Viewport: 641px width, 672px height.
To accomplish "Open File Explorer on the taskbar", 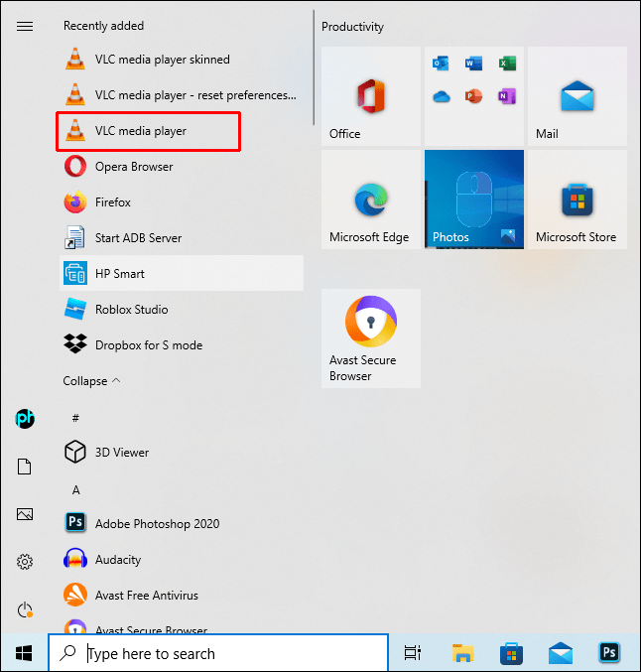I will click(x=462, y=653).
